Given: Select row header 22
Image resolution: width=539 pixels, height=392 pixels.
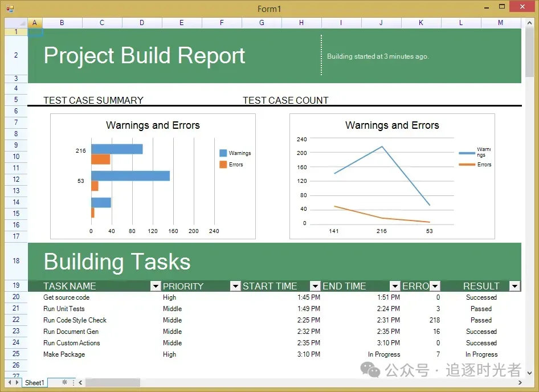Looking at the screenshot, I should click(x=16, y=320).
